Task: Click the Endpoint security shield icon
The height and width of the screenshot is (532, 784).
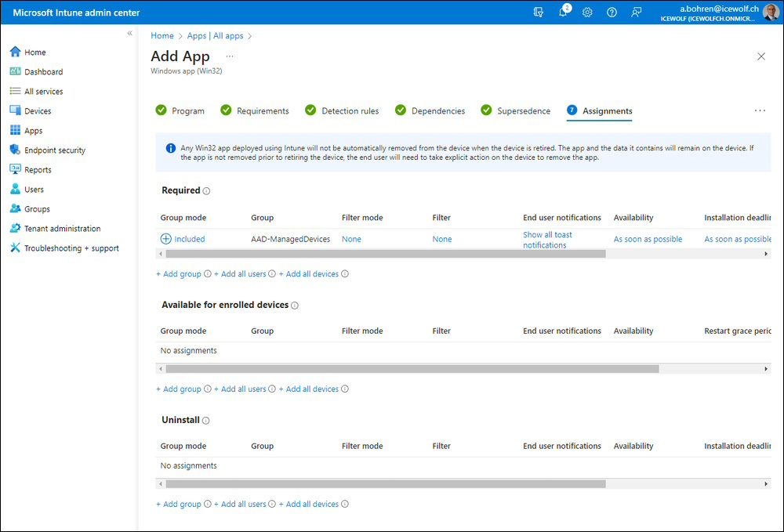Action: coord(15,150)
